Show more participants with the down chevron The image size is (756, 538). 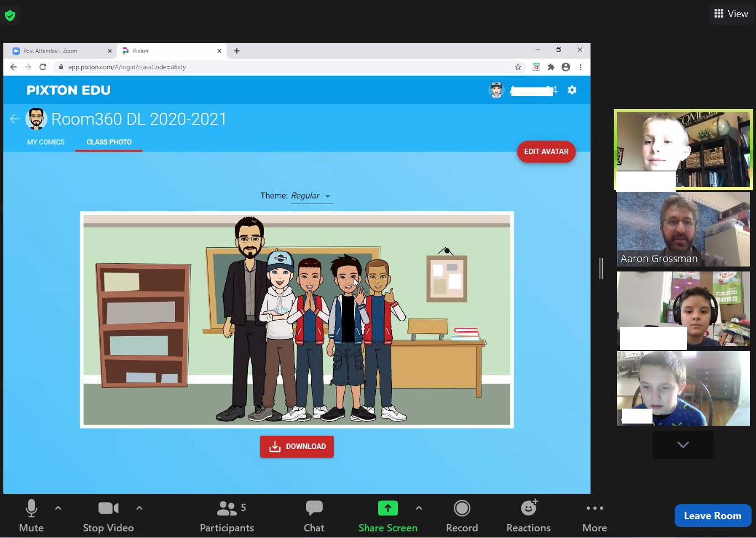[x=683, y=445]
